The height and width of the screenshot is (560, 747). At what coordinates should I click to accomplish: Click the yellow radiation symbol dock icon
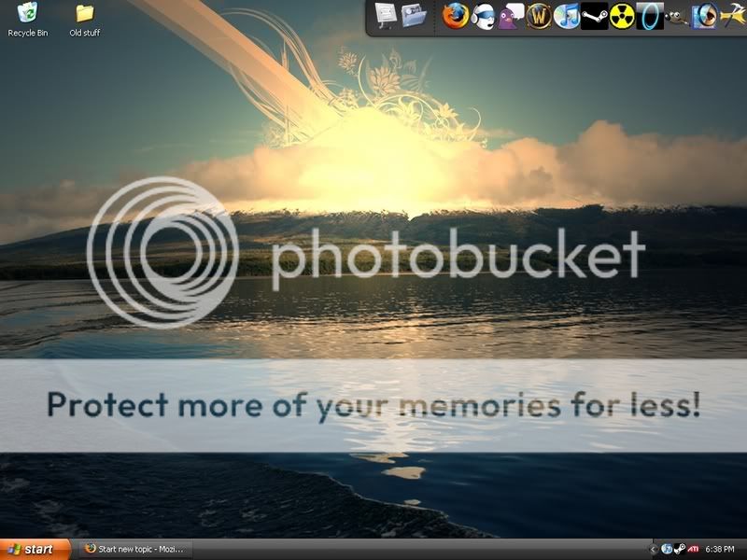point(623,17)
